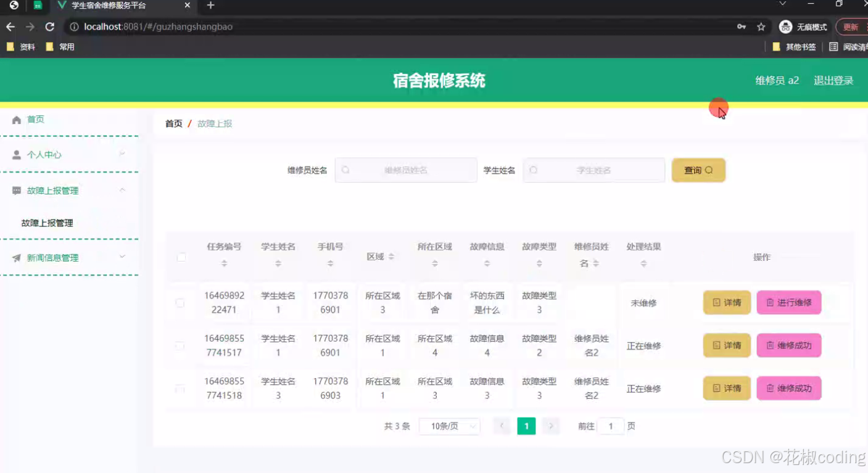Open the 10条/页 page size dropdown
This screenshot has height=473, width=868.
[x=449, y=426]
